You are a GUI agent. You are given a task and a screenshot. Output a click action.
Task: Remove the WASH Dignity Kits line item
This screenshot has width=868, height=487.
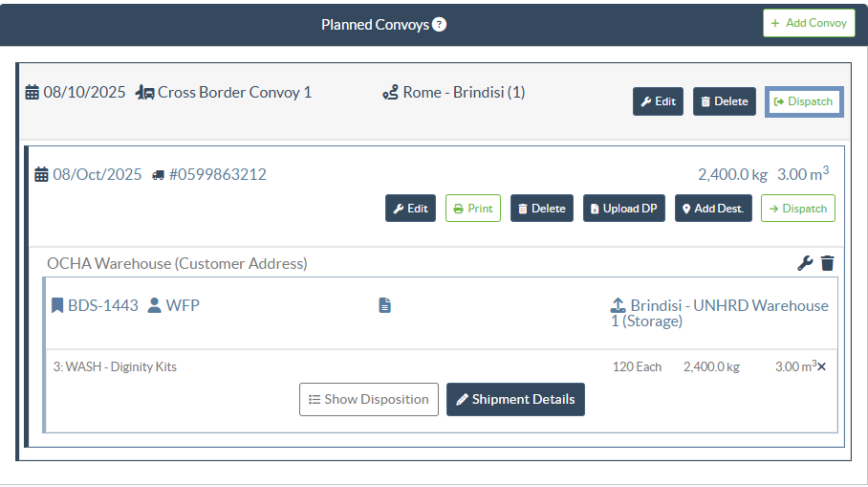821,366
